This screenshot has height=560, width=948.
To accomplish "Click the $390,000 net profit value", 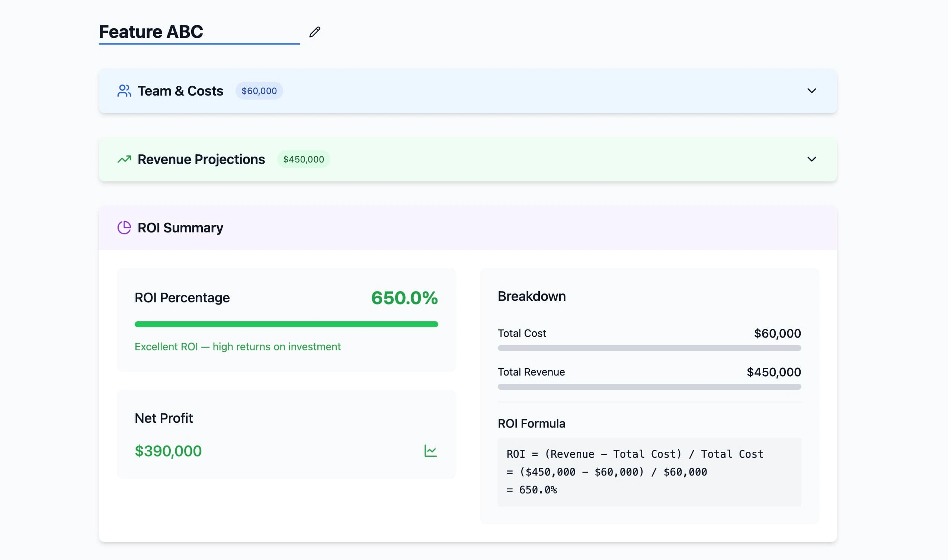I will tap(168, 451).
